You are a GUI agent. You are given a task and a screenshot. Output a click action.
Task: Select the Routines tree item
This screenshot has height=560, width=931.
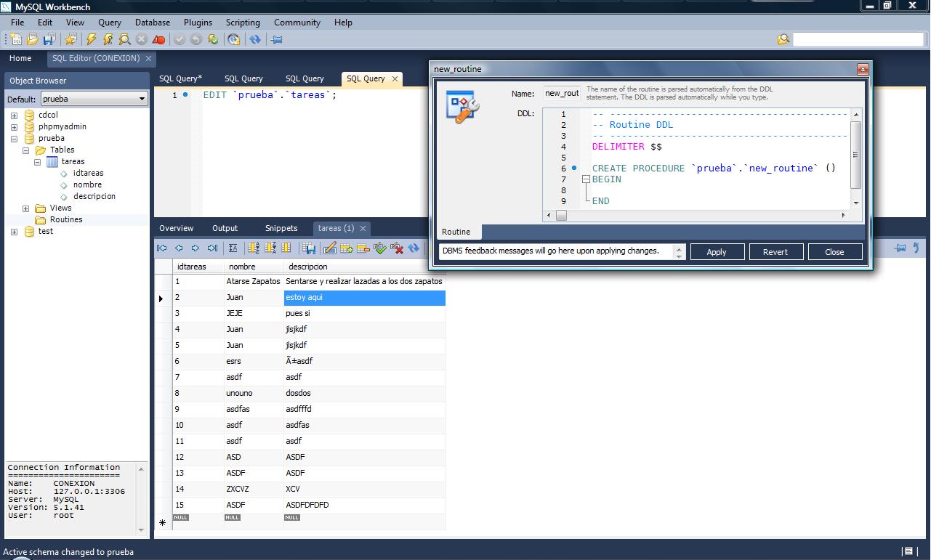click(x=66, y=219)
